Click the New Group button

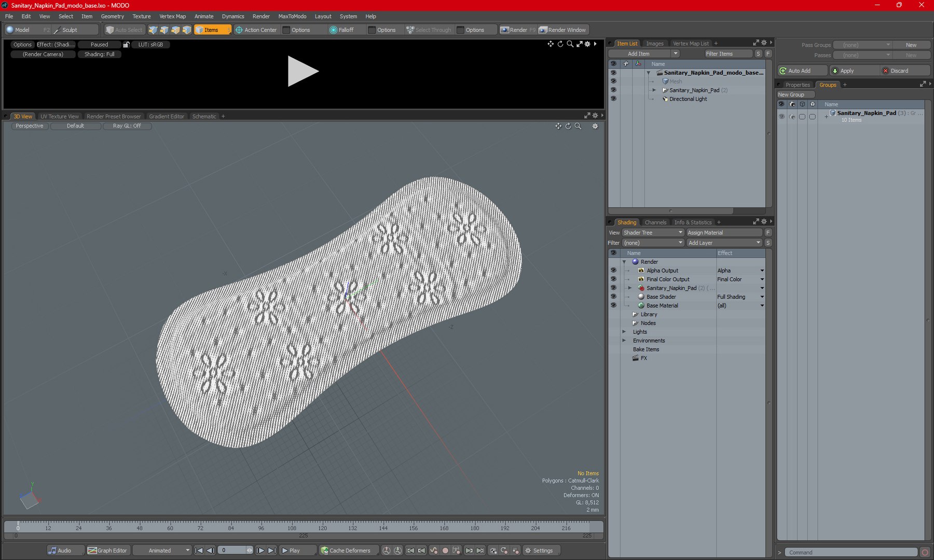click(x=795, y=95)
